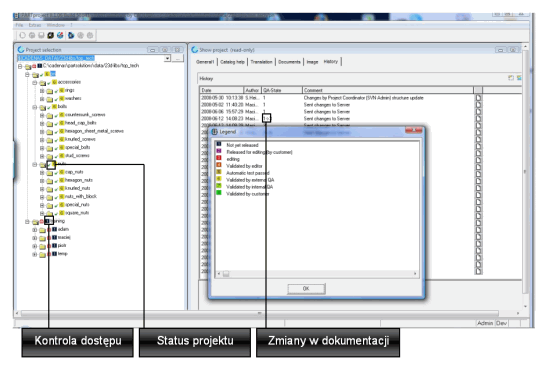Collapse the accessories tree node

[x=35, y=83]
